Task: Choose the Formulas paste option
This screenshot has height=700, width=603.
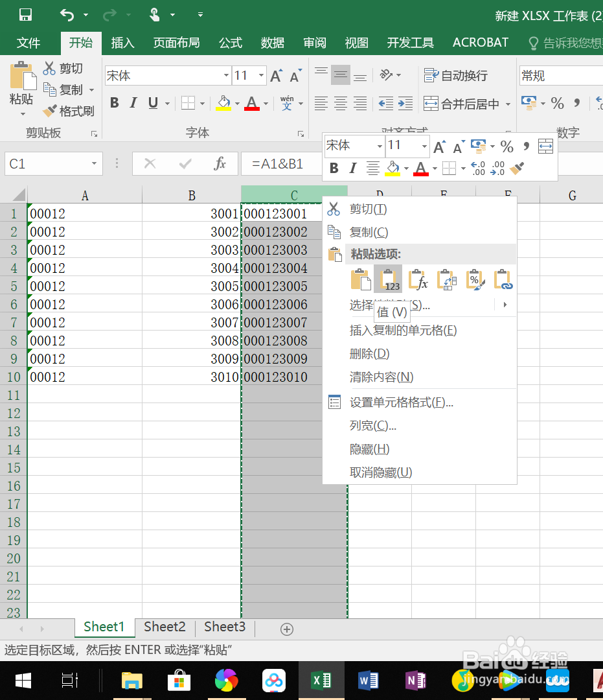Action: pos(418,279)
